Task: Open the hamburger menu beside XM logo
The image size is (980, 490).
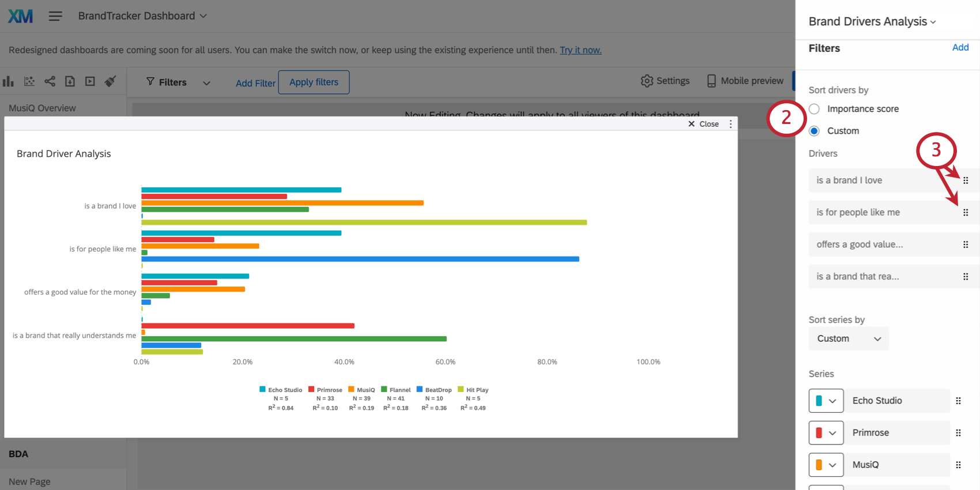Action: (55, 16)
